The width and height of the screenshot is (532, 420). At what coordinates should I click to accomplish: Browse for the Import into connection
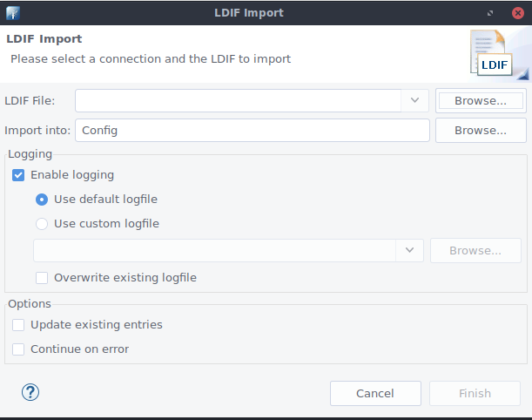click(x=480, y=130)
